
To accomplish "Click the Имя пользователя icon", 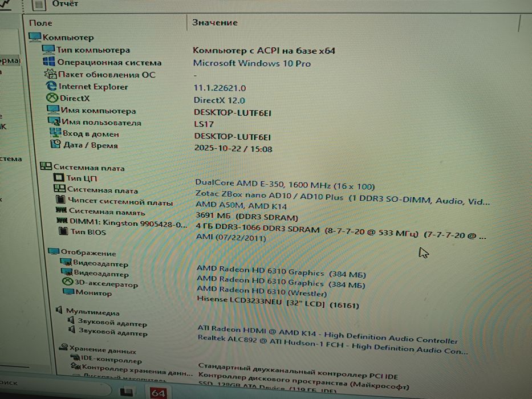I will [54, 121].
